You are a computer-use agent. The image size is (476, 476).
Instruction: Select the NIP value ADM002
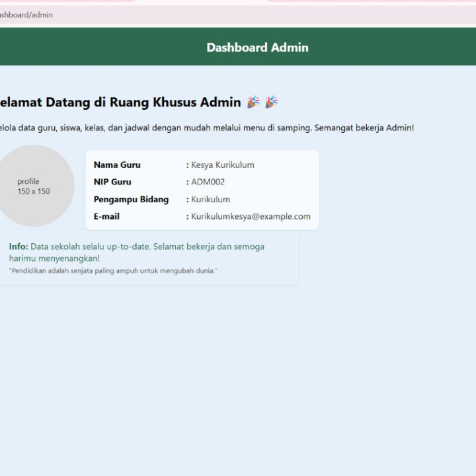click(208, 182)
